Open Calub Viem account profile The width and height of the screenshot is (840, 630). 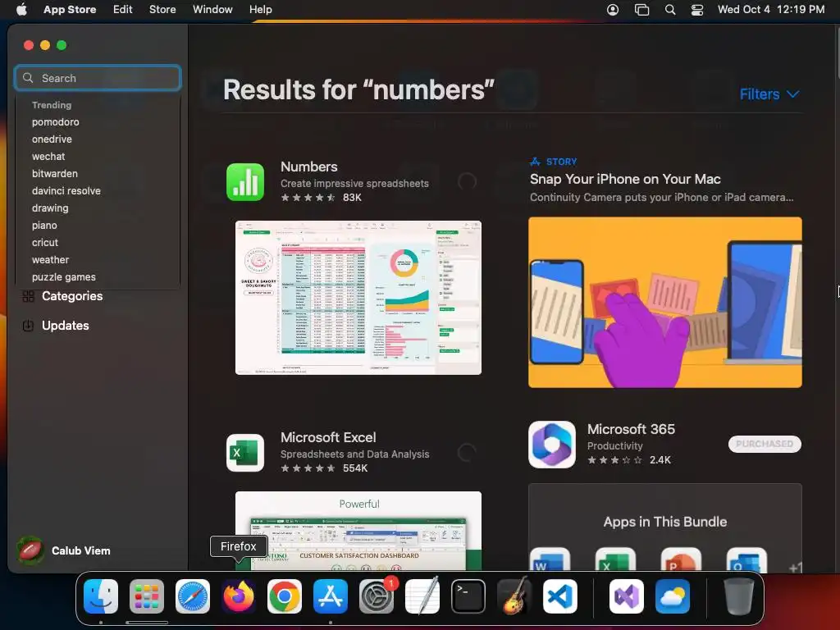63,550
